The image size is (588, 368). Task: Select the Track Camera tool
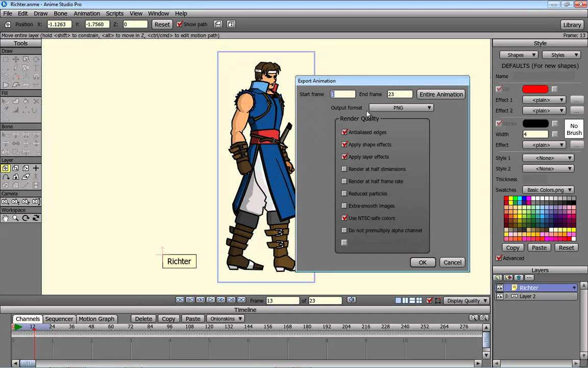[5, 202]
